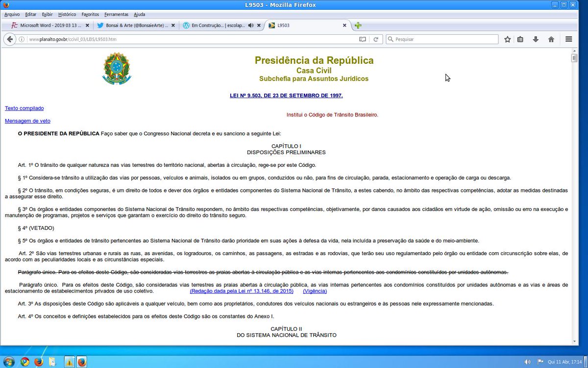Open the downloads arrow panel
This screenshot has width=588, height=368.
(536, 39)
